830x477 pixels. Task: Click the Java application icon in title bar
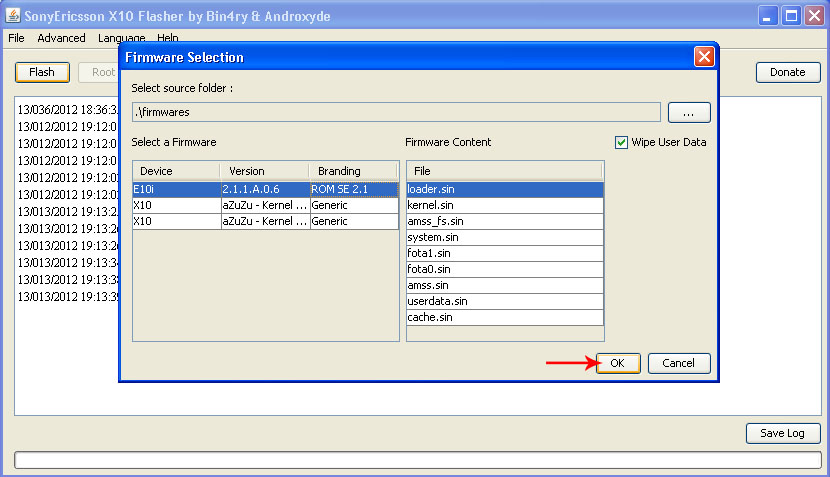(13, 15)
